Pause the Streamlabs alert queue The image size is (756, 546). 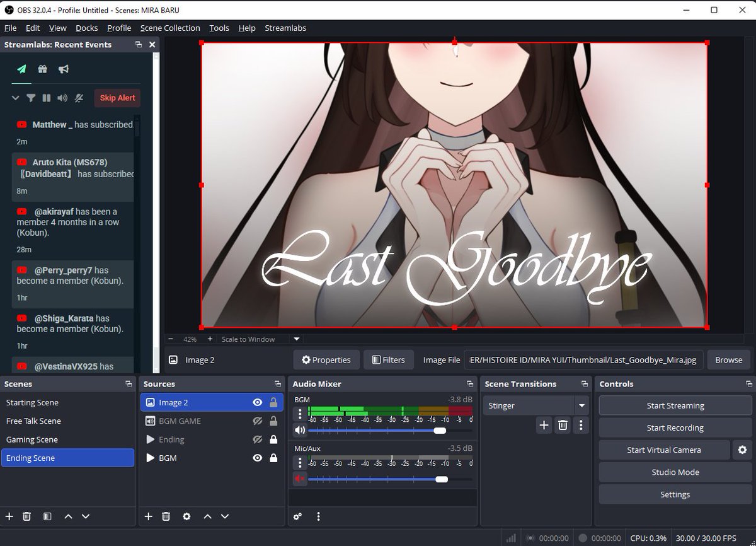coord(46,98)
